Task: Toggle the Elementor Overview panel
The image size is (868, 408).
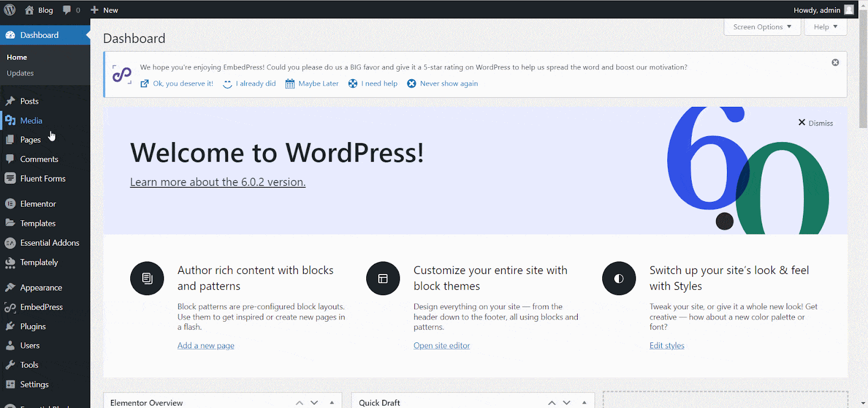Action: point(332,403)
